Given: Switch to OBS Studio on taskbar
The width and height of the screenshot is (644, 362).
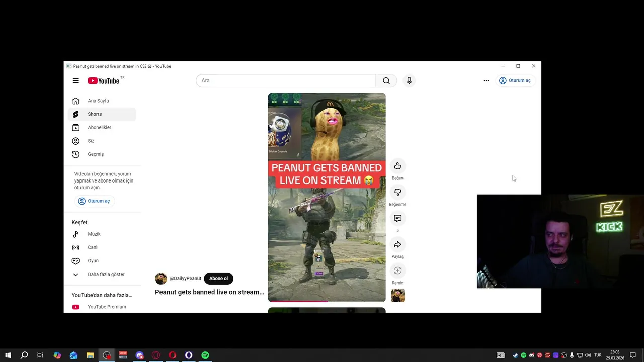Looking at the screenshot, I should 107,355.
